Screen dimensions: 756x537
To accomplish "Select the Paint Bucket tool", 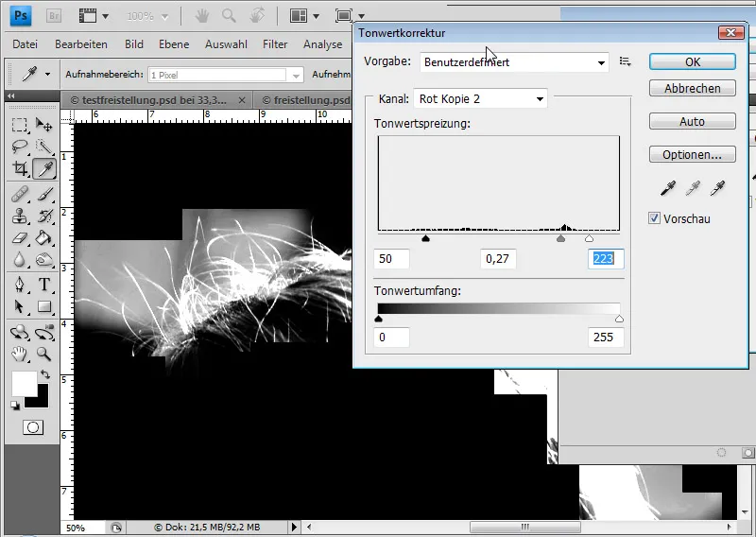I will pos(44,238).
